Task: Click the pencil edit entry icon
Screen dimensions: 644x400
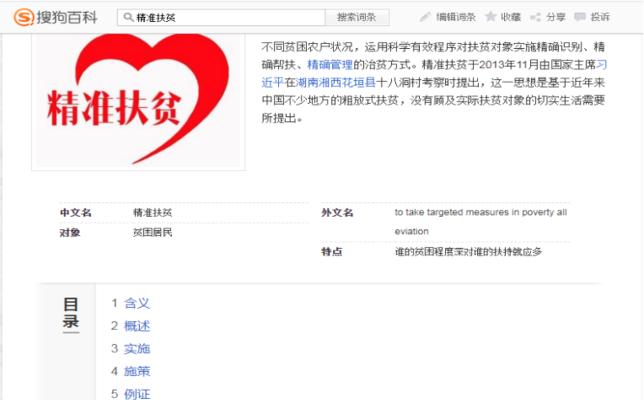Action: click(425, 17)
